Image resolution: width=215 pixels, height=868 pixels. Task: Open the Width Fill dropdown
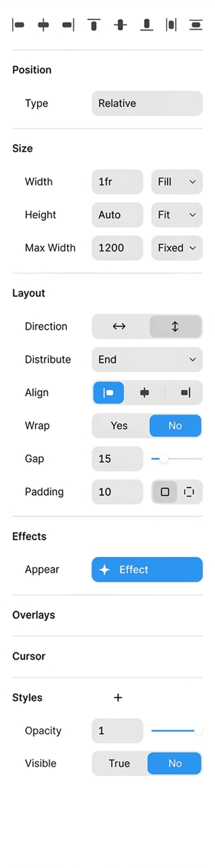tap(177, 182)
